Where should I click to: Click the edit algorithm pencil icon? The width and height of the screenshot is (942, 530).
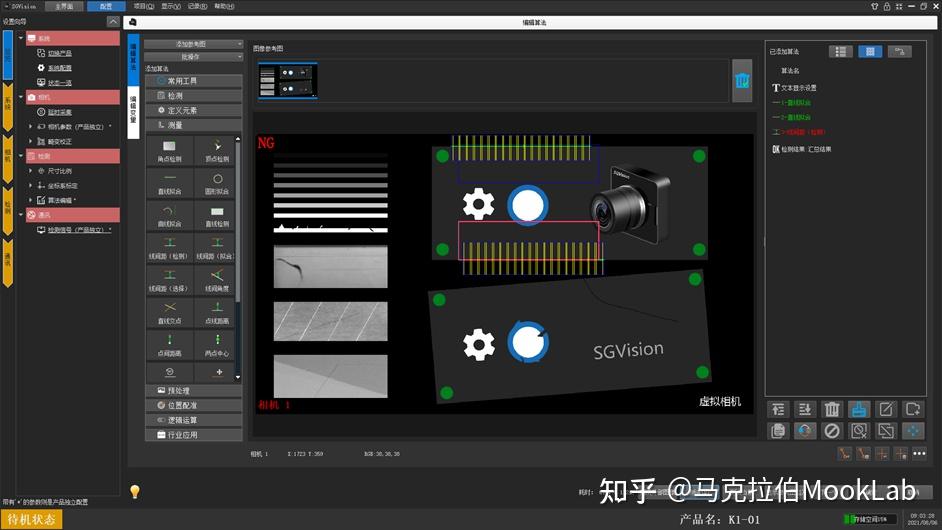pos(886,410)
